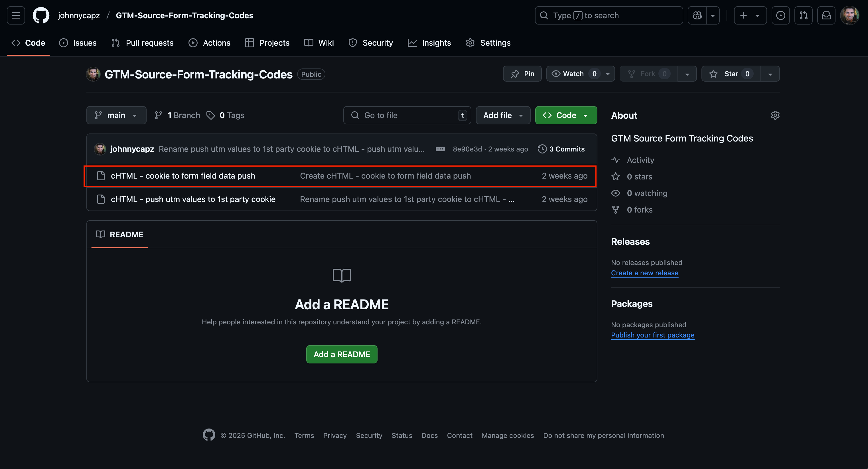This screenshot has width=868, height=469.
Task: Click johnnycapz author name in commit row
Action: (132, 149)
